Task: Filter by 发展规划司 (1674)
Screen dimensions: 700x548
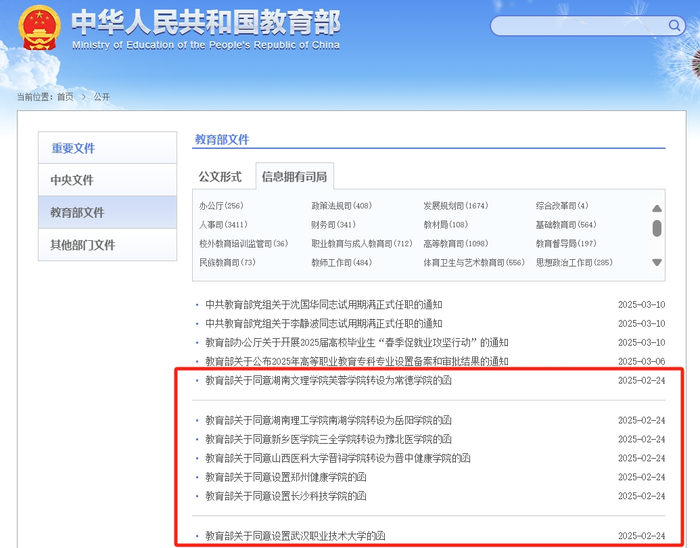Action: (x=456, y=206)
